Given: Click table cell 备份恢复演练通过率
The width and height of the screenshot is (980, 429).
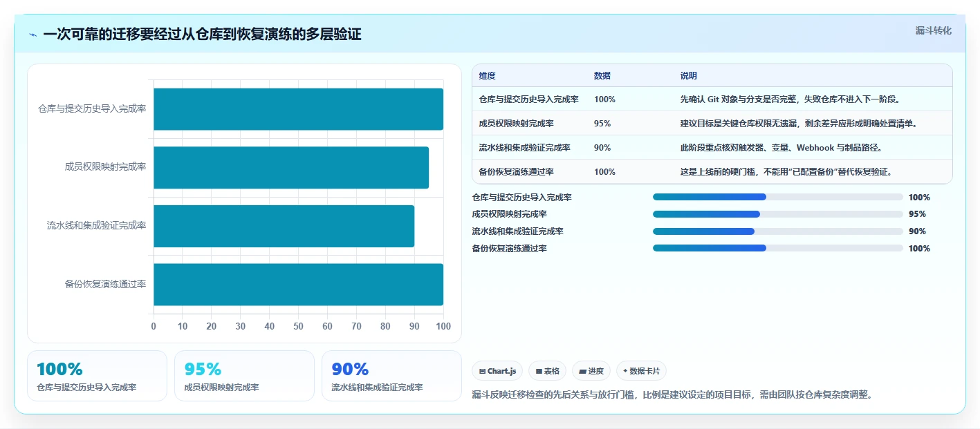Looking at the screenshot, I should (x=516, y=172).
